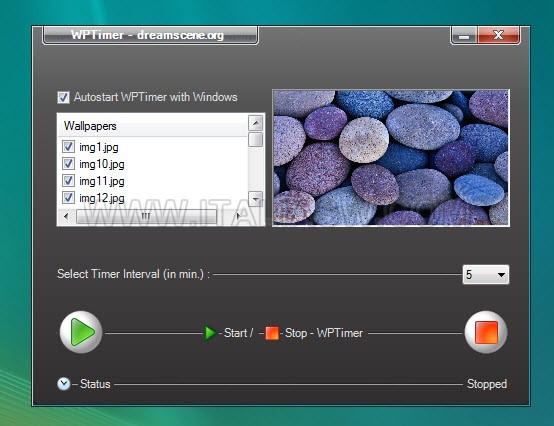This screenshot has height=426, width=554.
Task: Open the timer interval dropdown showing 5
Action: pos(486,274)
